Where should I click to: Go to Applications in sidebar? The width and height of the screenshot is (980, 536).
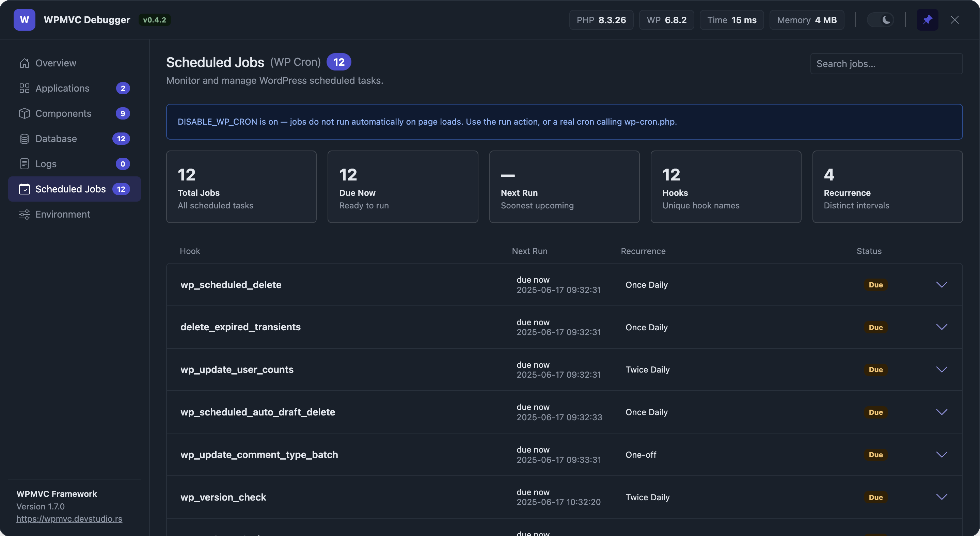coord(75,88)
